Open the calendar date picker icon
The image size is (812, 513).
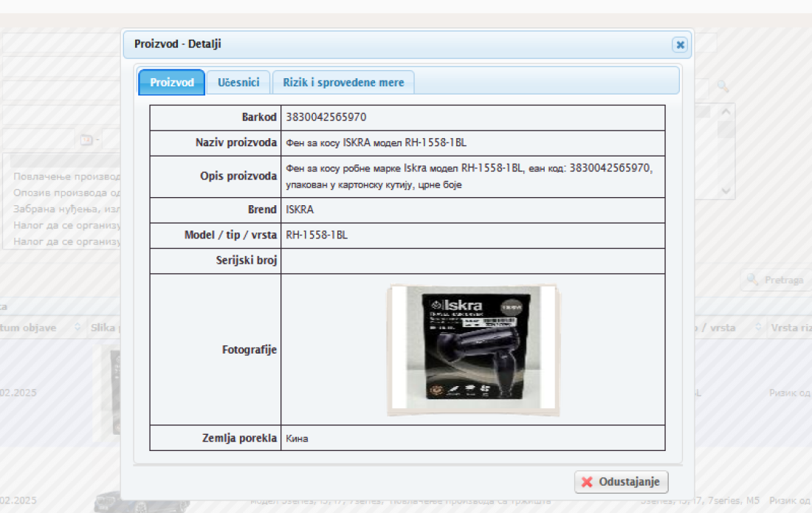point(86,140)
